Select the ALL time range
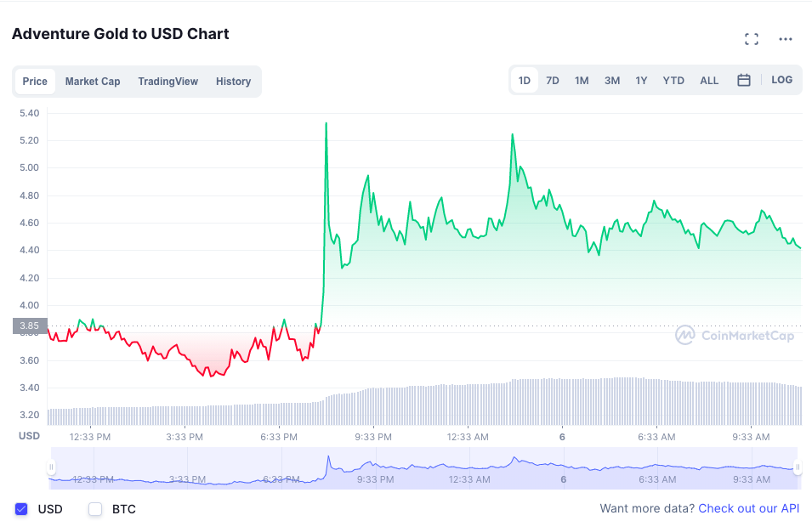The width and height of the screenshot is (812, 521). (709, 80)
